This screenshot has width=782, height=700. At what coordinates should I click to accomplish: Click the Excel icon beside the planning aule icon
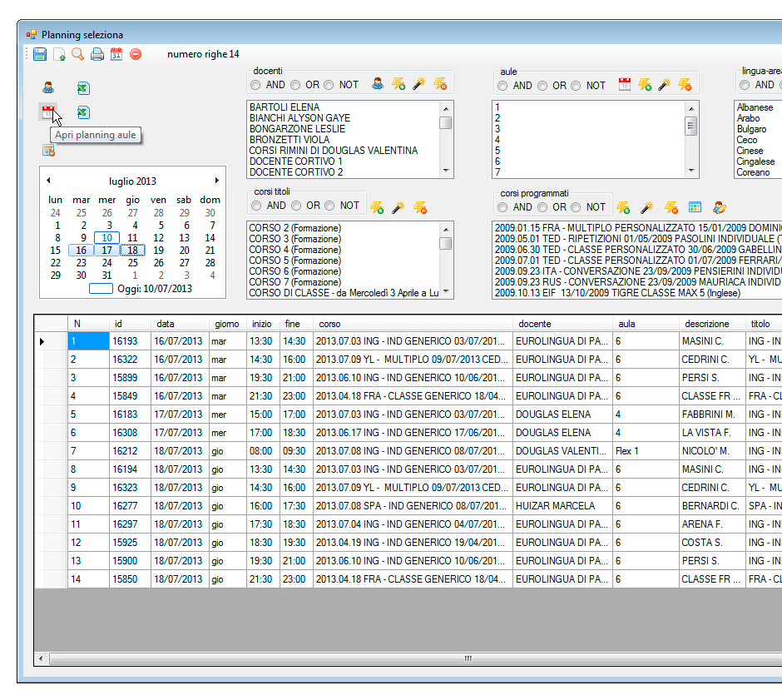click(x=83, y=112)
